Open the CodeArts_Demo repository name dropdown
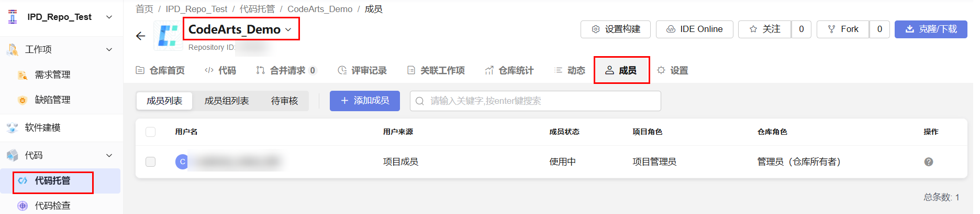This screenshot has width=980, height=214. point(288,30)
